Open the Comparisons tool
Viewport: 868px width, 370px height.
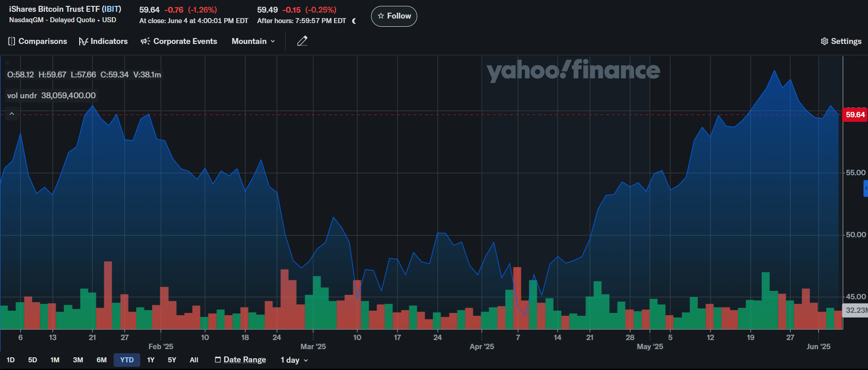[38, 41]
